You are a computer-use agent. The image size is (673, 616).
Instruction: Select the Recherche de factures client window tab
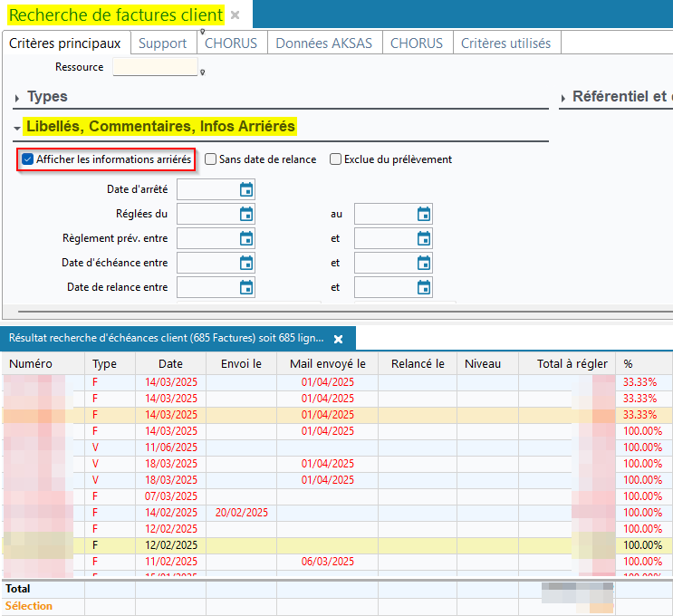(116, 15)
